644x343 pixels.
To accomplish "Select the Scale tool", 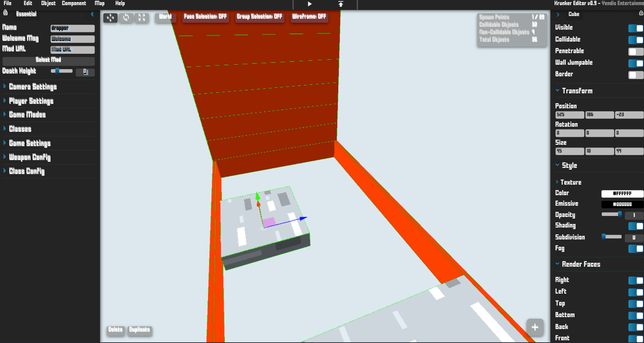I will pyautogui.click(x=142, y=18).
